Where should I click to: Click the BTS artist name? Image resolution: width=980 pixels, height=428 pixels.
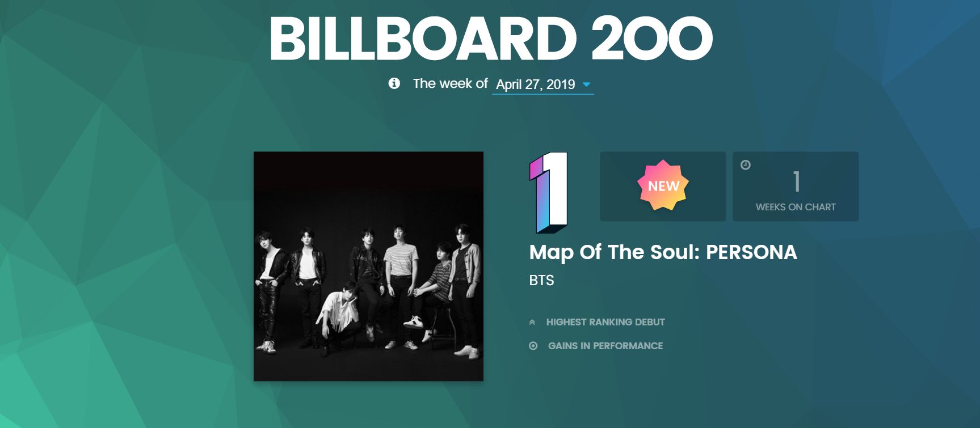point(541,280)
